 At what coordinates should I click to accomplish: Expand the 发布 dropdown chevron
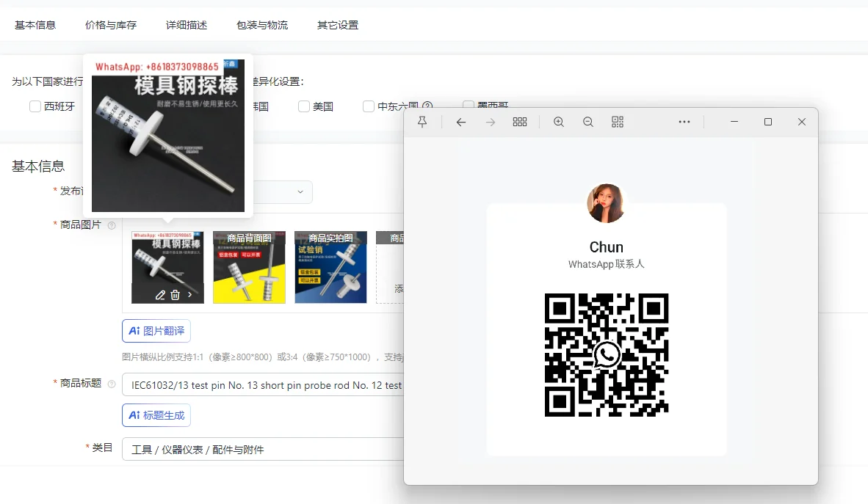(x=300, y=191)
